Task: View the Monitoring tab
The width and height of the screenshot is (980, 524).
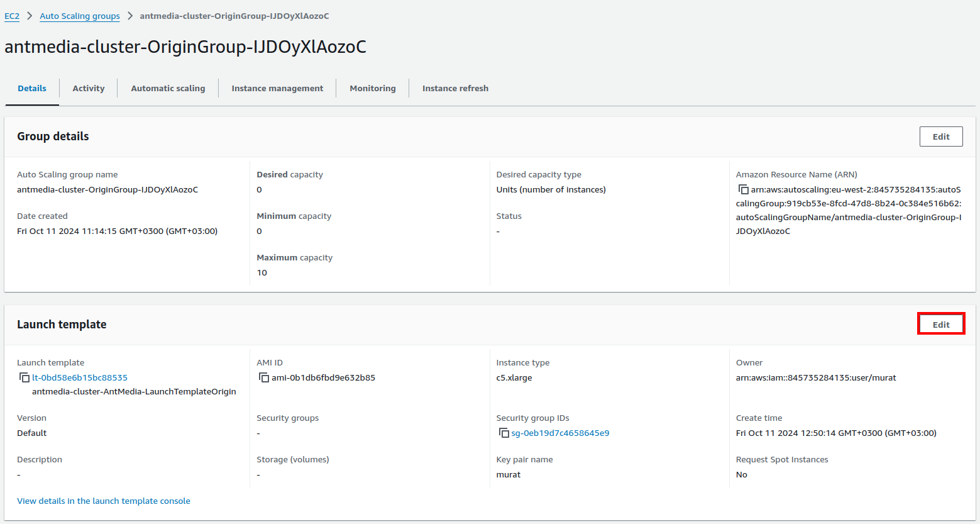Action: tap(373, 88)
